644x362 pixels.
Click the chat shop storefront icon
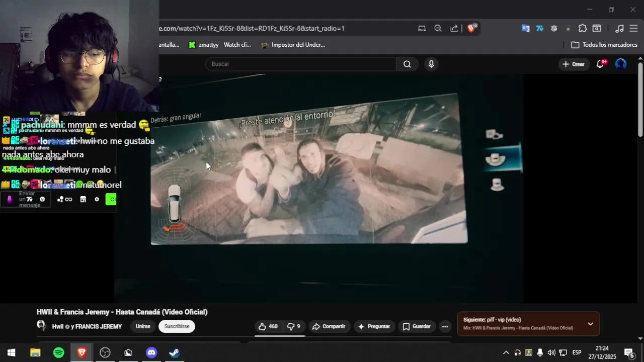click(x=83, y=199)
